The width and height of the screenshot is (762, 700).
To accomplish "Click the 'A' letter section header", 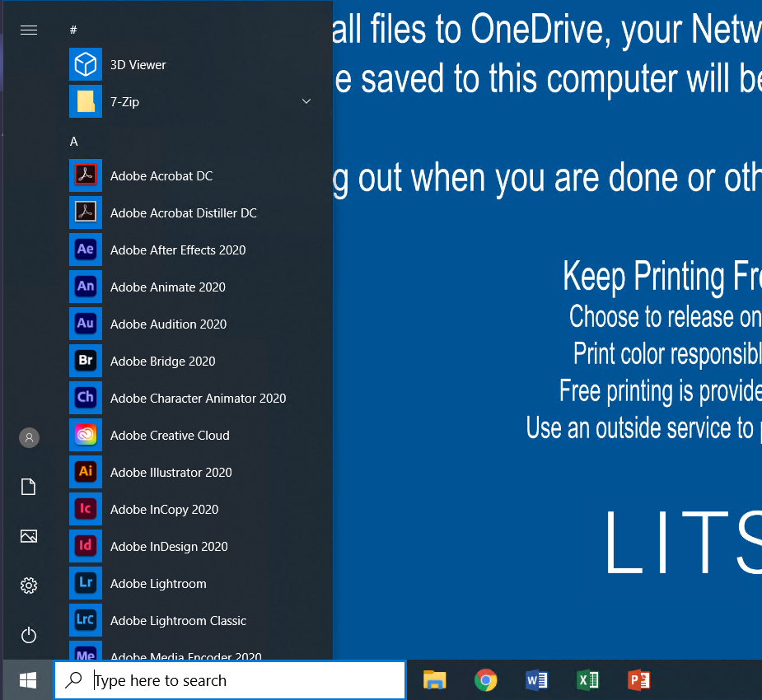I will pos(74,142).
